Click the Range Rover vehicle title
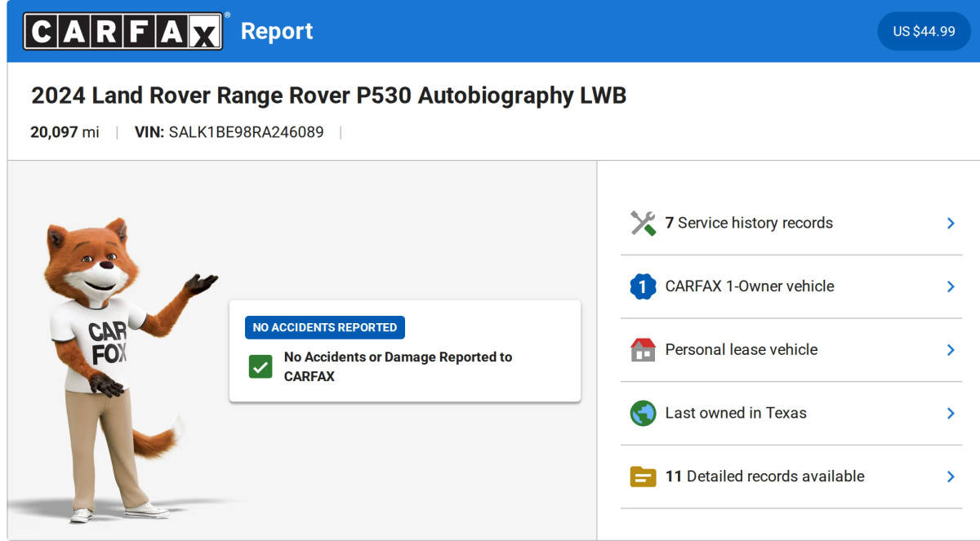The image size is (980, 541). 328,95
